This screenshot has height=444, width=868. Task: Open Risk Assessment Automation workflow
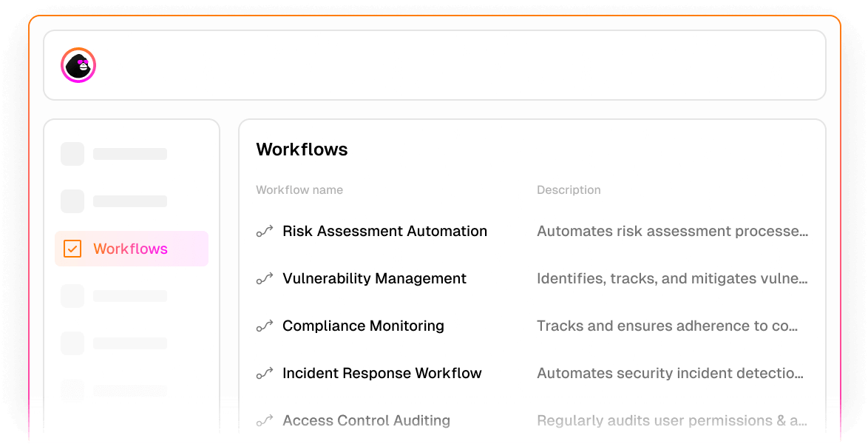pyautogui.click(x=384, y=231)
